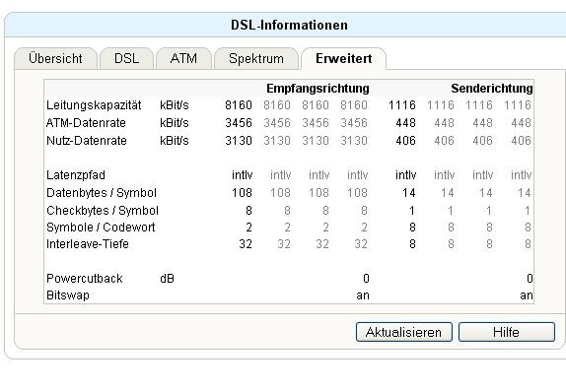Click the Erweitert tab
Screen dimensions: 566x392
343,58
